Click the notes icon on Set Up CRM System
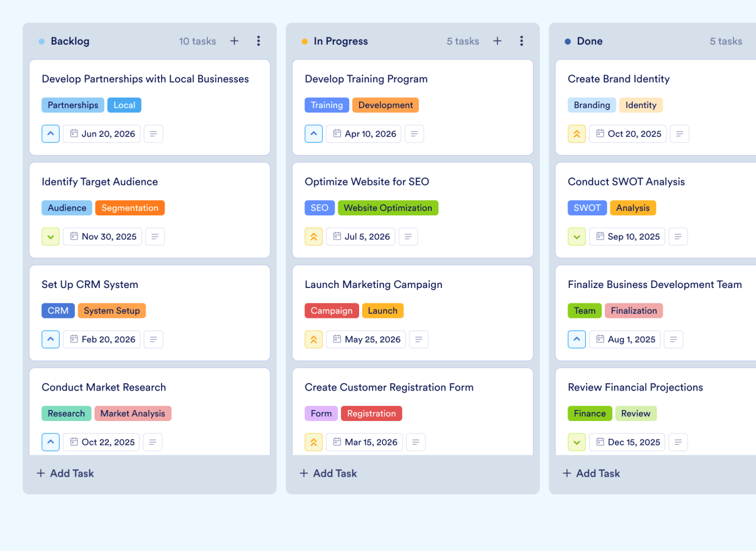Screen dimensions: 756x551 152,339
